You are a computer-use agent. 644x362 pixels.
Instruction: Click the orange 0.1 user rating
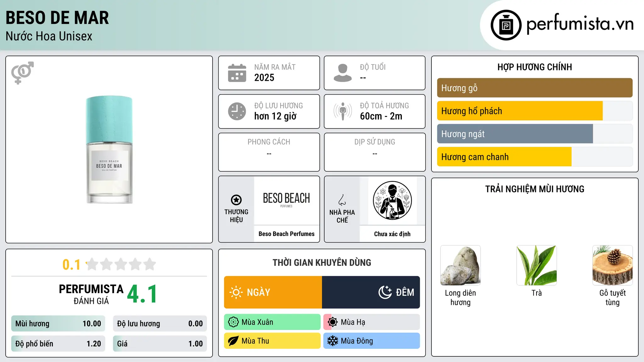coord(71,265)
